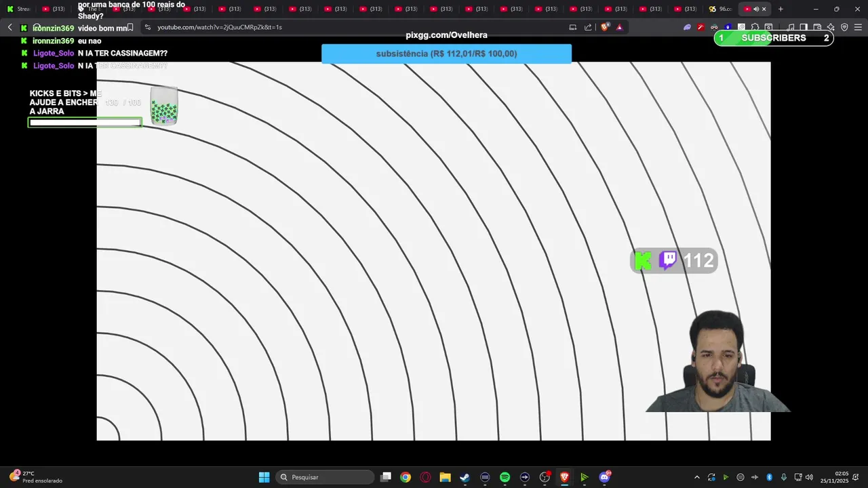Screen dimensions: 868x488
Task: Click the site settings icon before the URL
Action: tap(147, 27)
